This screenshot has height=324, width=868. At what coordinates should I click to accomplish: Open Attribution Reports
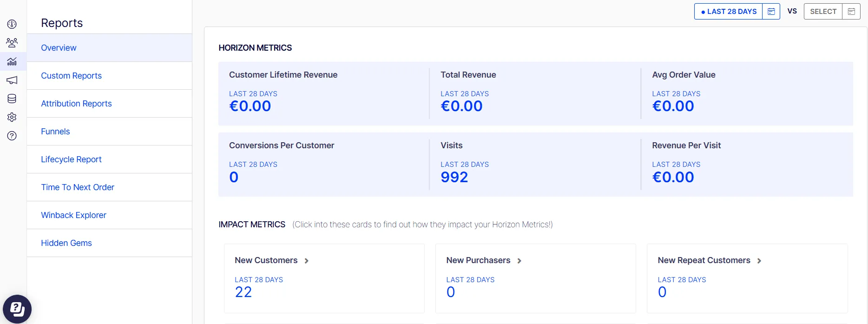click(x=110, y=104)
